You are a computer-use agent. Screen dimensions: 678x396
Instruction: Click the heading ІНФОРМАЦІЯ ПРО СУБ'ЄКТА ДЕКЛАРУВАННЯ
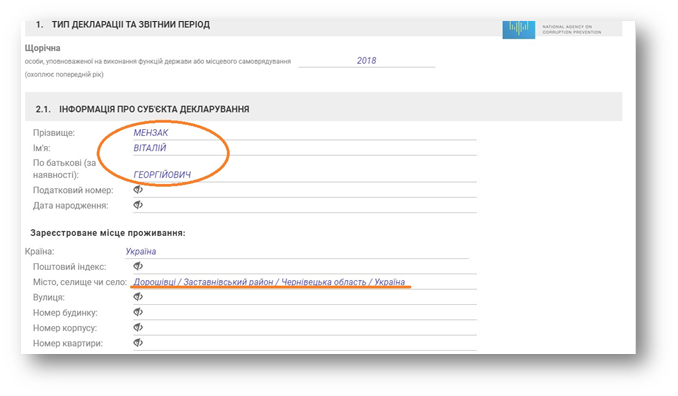pyautogui.click(x=154, y=109)
